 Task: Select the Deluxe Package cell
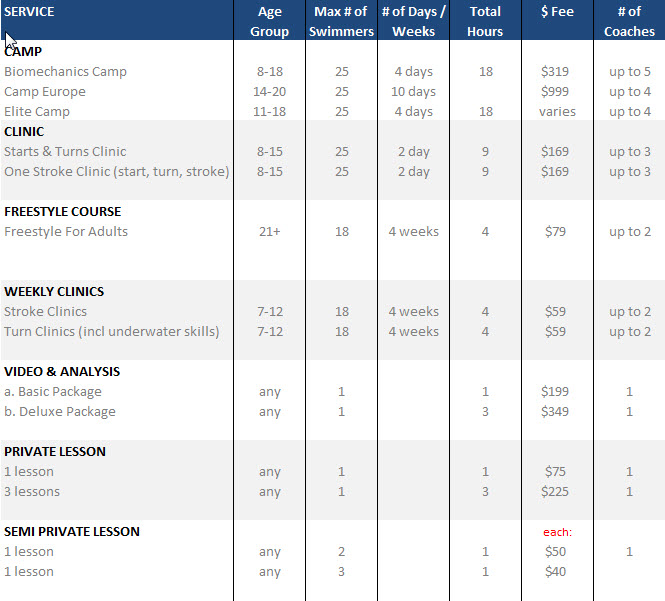tap(59, 412)
